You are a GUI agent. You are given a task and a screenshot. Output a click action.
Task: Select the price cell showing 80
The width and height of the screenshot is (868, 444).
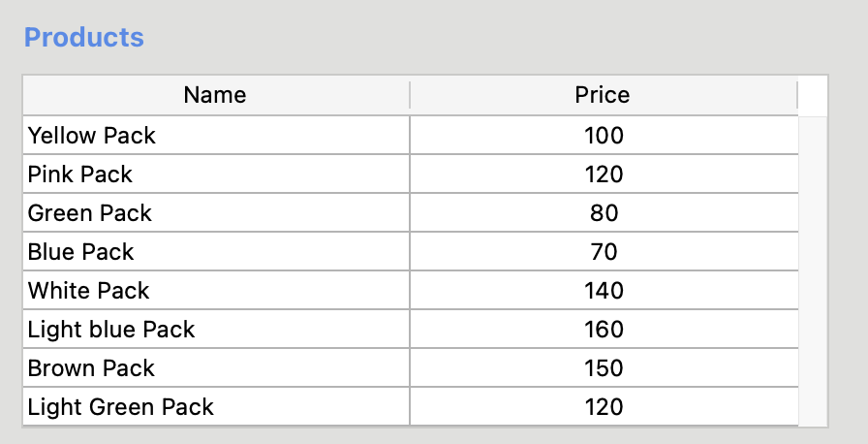click(x=604, y=213)
